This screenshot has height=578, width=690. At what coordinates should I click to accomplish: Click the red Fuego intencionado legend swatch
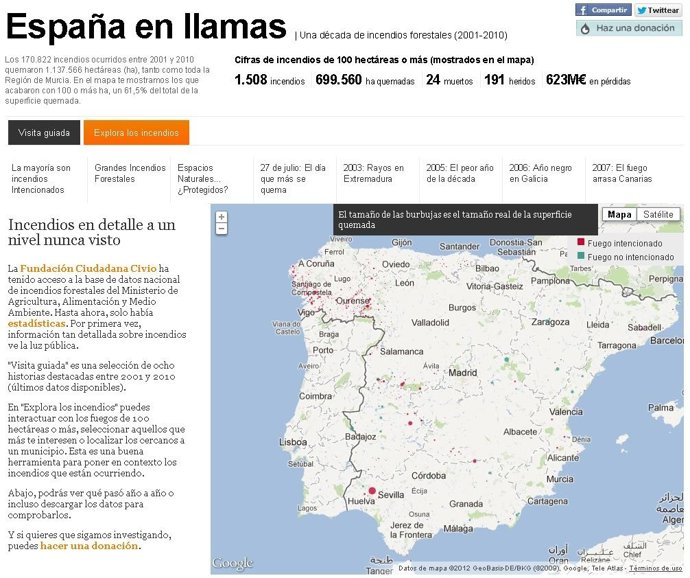tap(581, 242)
